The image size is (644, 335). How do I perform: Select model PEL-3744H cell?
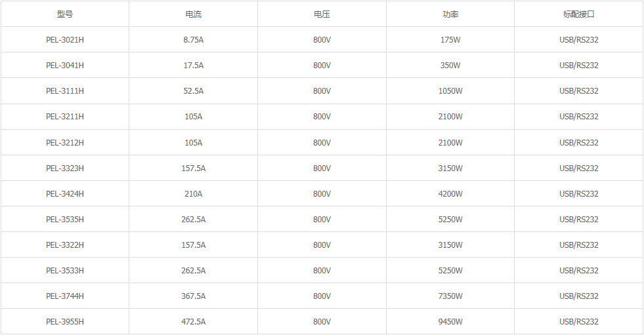tap(65, 296)
